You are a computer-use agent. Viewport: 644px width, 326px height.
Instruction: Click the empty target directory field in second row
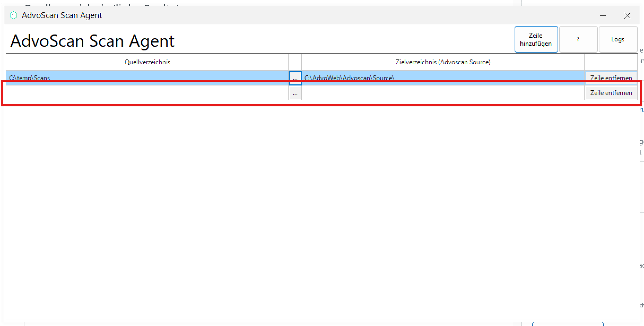tap(443, 93)
